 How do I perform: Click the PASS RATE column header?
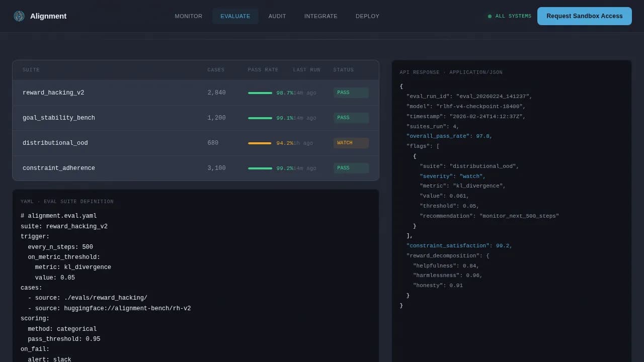pyautogui.click(x=263, y=70)
